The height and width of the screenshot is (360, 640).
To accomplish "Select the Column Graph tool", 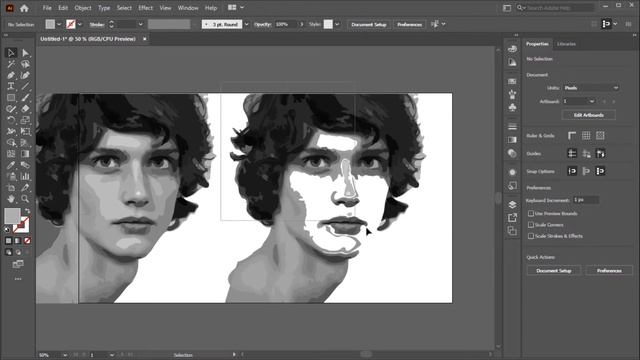I will tap(25, 176).
